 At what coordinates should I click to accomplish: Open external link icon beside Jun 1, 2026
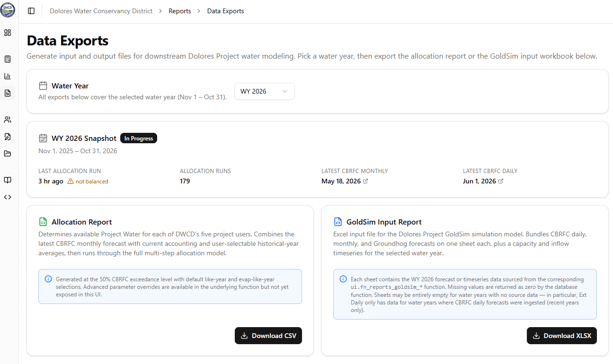point(501,181)
